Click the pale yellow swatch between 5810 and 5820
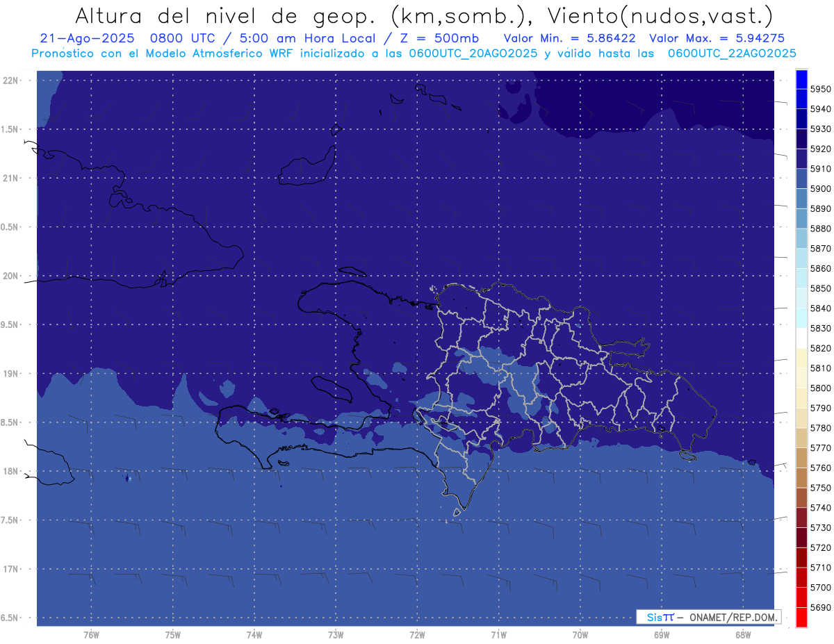This screenshot has height=644, width=834. (x=801, y=358)
